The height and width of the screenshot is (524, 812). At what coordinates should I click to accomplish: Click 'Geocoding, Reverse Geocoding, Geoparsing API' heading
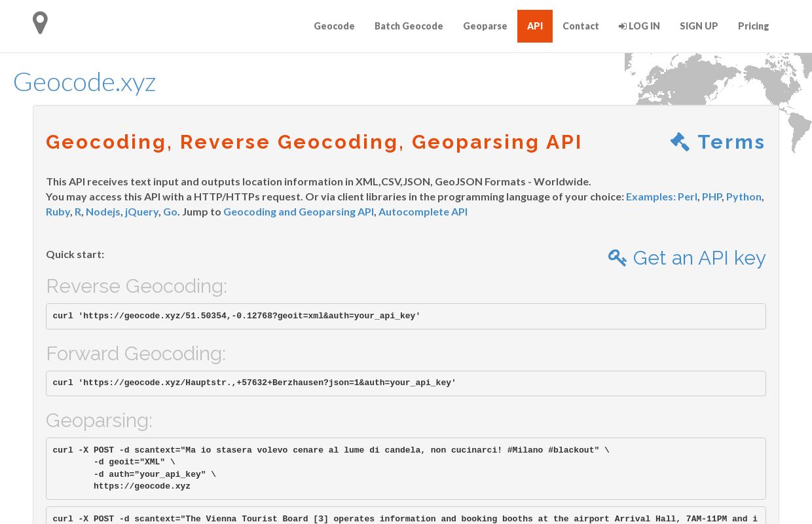point(314,142)
